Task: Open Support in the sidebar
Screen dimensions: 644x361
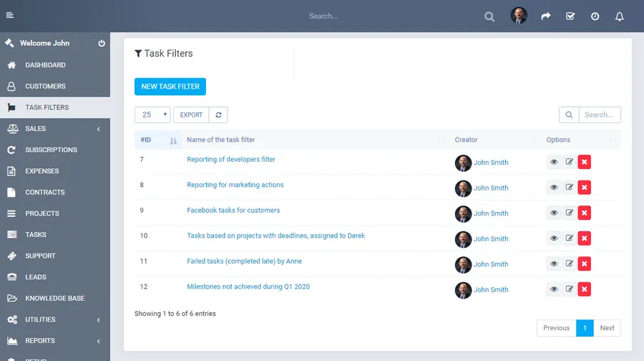Action: (x=55, y=256)
